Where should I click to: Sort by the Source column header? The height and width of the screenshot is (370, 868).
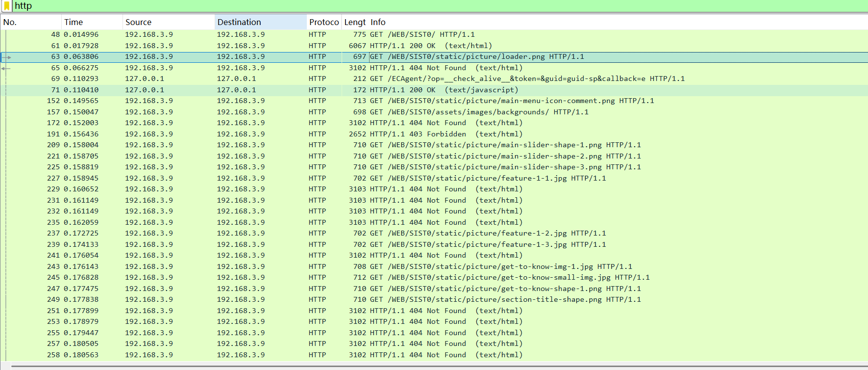point(169,22)
